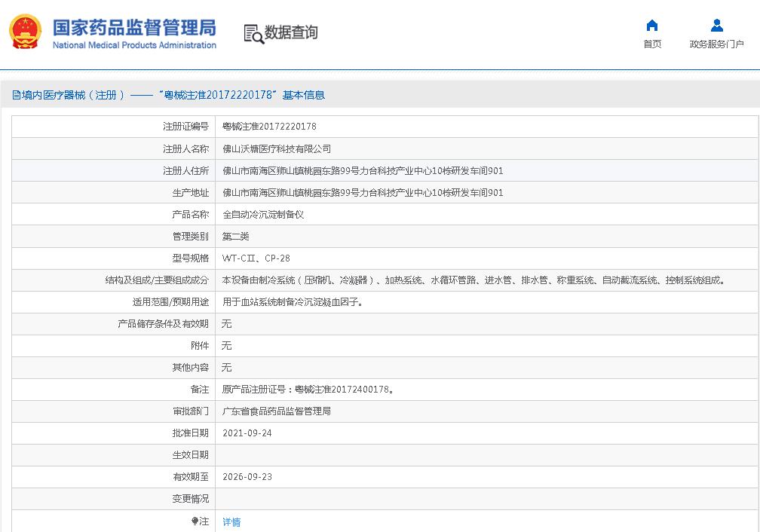This screenshot has height=532, width=760.
Task: Click approval date 2021-09-24
Action: click(247, 433)
